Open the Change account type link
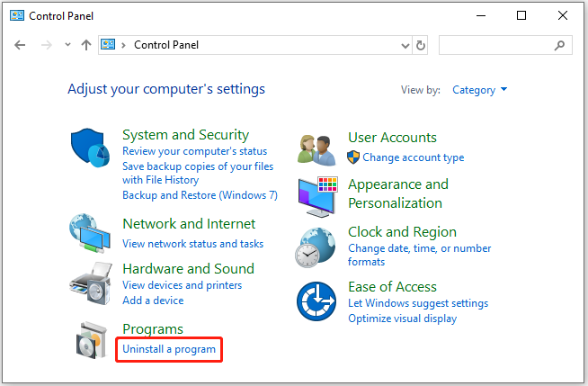This screenshot has height=386, width=588. tap(414, 157)
